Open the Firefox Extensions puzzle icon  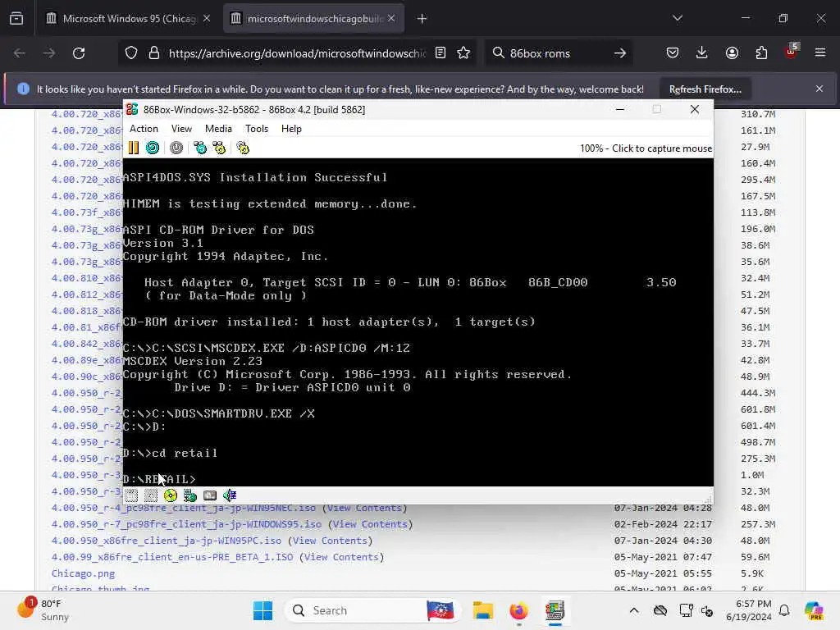tap(761, 53)
